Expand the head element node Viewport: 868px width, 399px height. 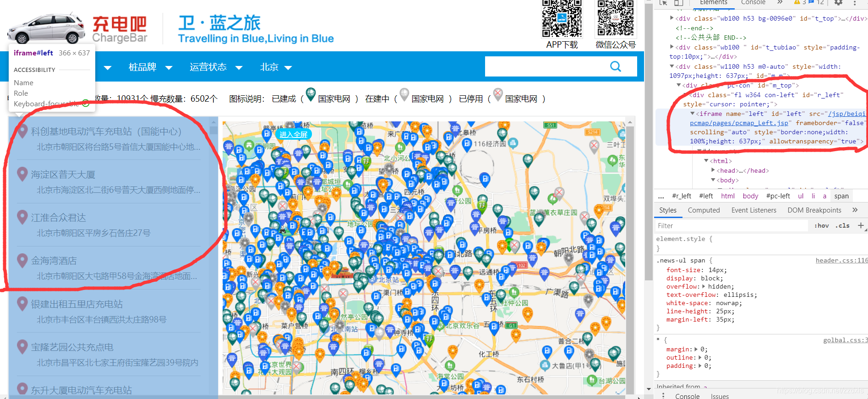pos(713,170)
